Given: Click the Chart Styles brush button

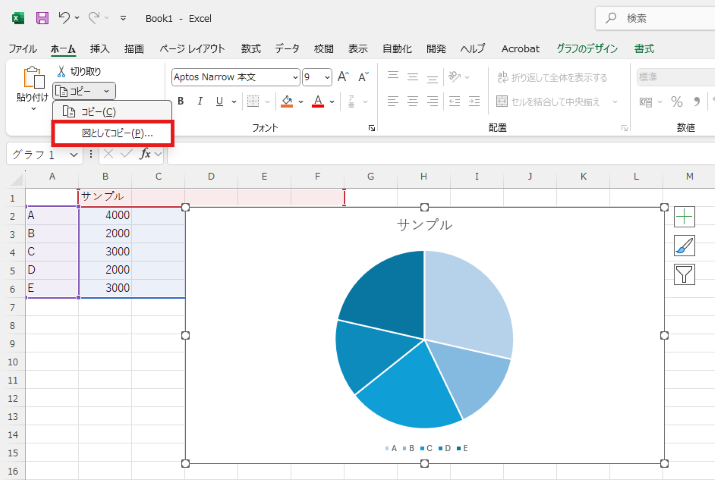Looking at the screenshot, I should 684,246.
